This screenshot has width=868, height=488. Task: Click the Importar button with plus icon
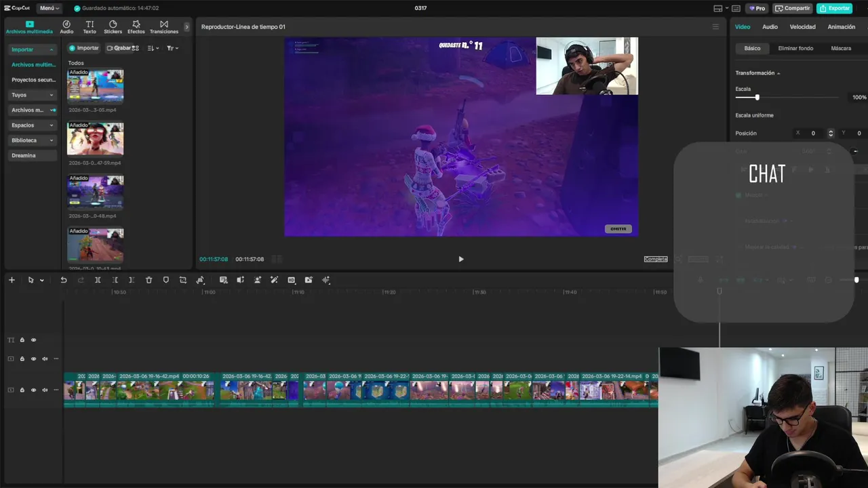click(84, 48)
